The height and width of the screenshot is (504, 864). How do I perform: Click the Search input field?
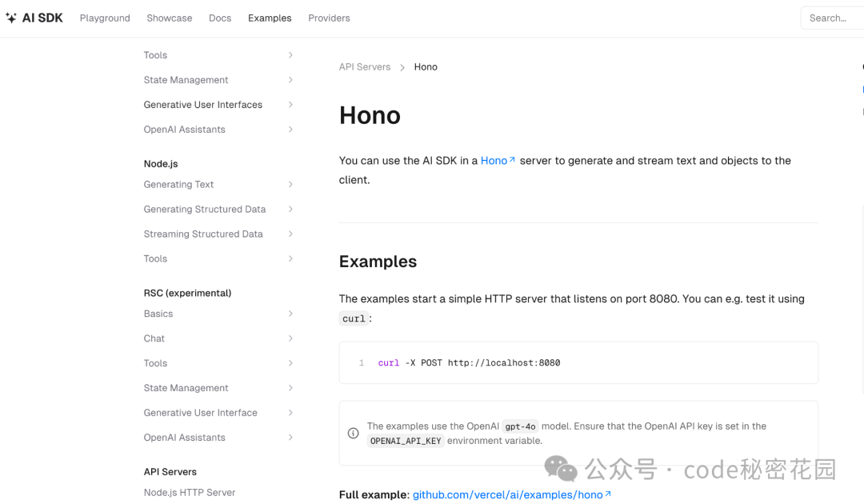[831, 18]
